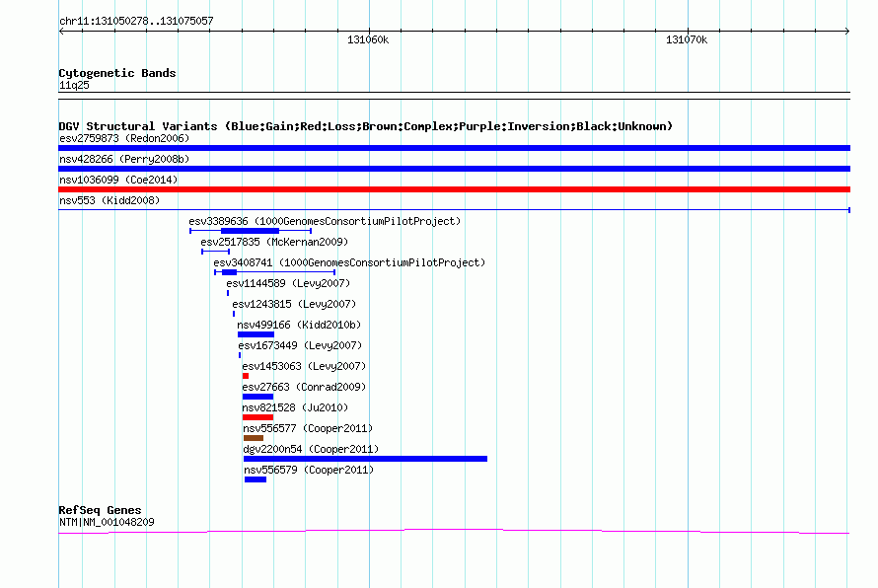
Task: Select the nsv553 (Kidd2008) thin line feature
Action: tap(454, 210)
